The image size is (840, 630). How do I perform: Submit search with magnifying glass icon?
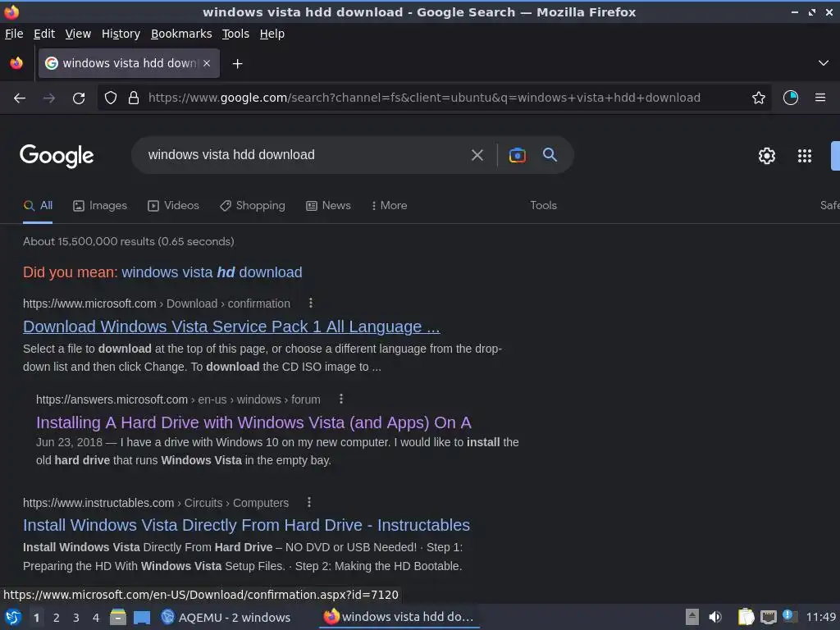point(550,155)
